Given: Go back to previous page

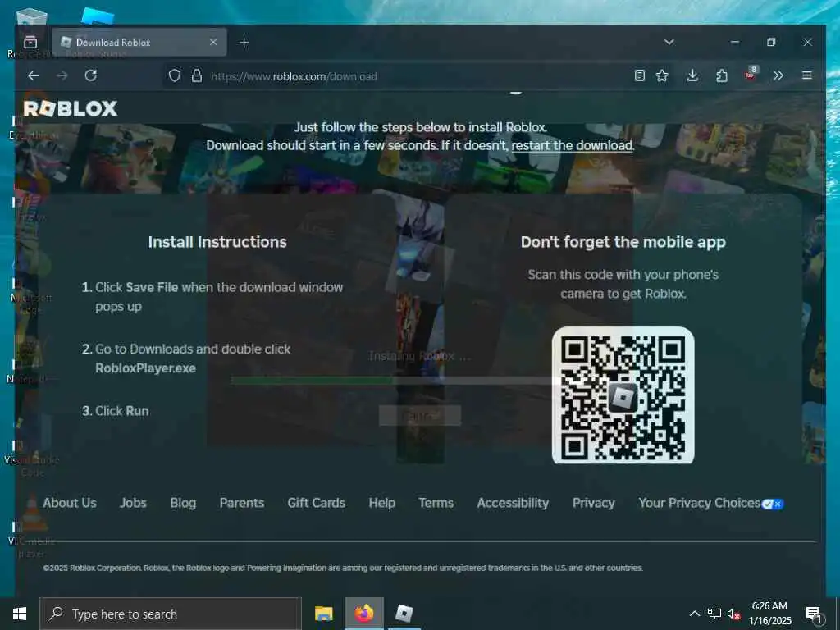Looking at the screenshot, I should click(34, 75).
